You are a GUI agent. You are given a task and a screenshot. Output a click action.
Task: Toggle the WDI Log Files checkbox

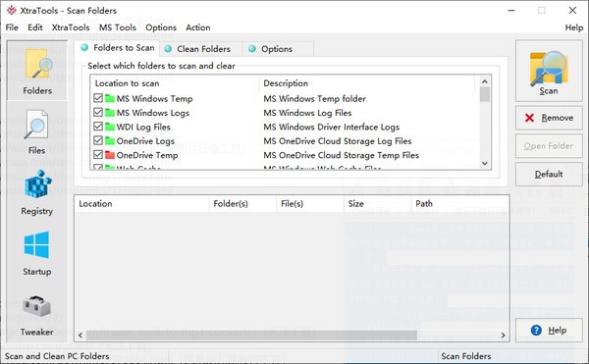98,127
